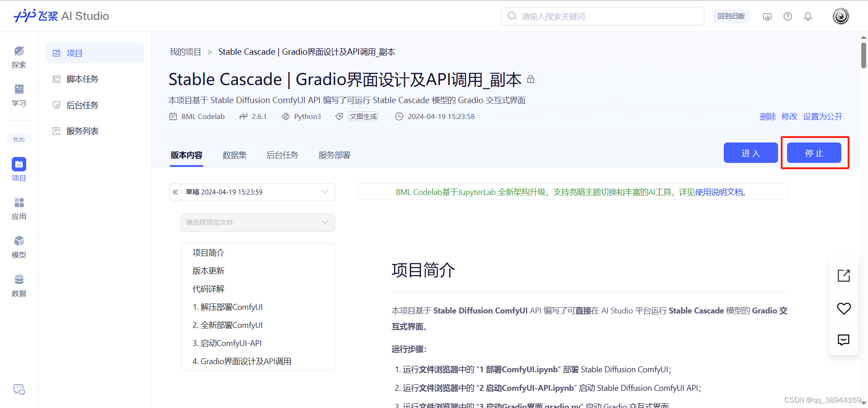Click the search magnifier icon
Image resolution: width=868 pixels, height=408 pixels.
tap(512, 16)
